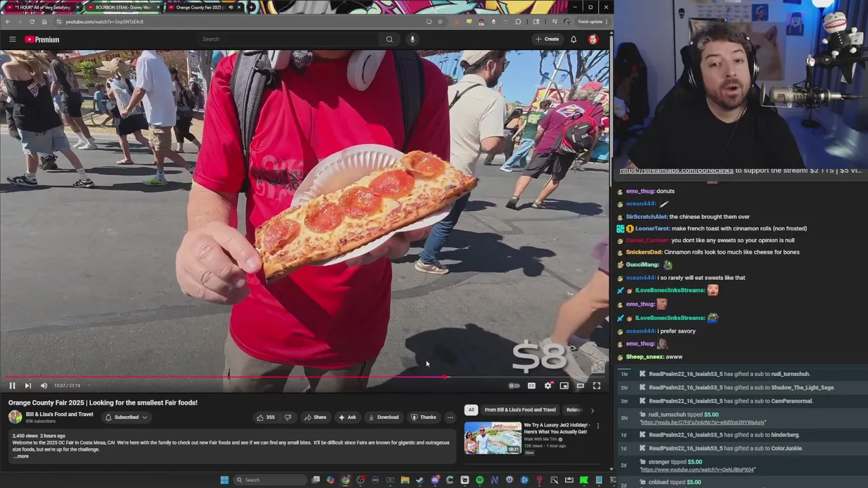Go to YouTube Premium home logo
868x488 pixels.
(42, 39)
